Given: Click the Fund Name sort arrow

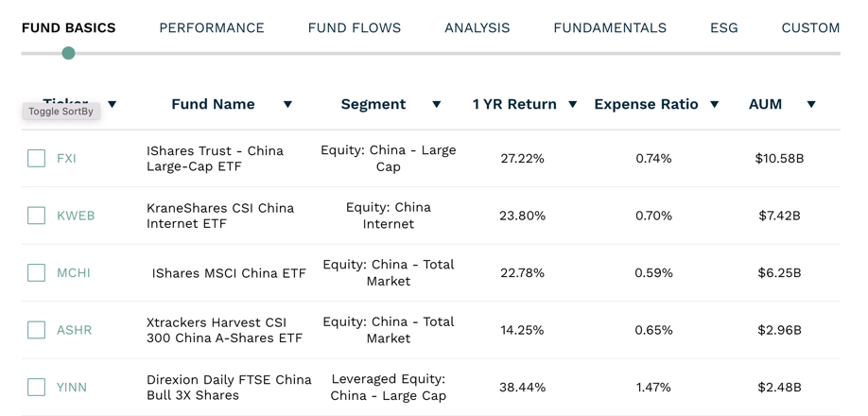Looking at the screenshot, I should (x=287, y=104).
